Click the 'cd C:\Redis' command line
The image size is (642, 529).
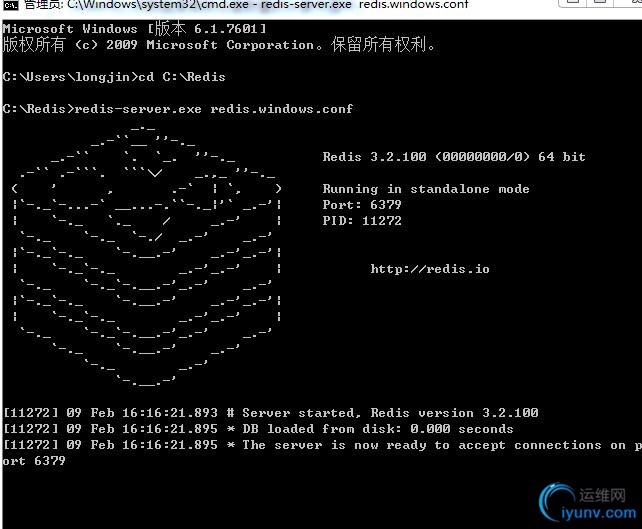114,77
